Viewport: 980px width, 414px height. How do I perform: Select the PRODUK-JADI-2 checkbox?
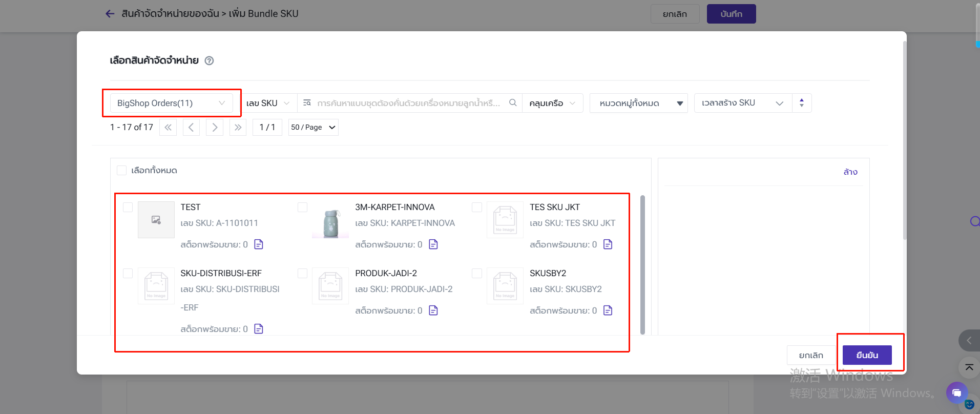(303, 273)
